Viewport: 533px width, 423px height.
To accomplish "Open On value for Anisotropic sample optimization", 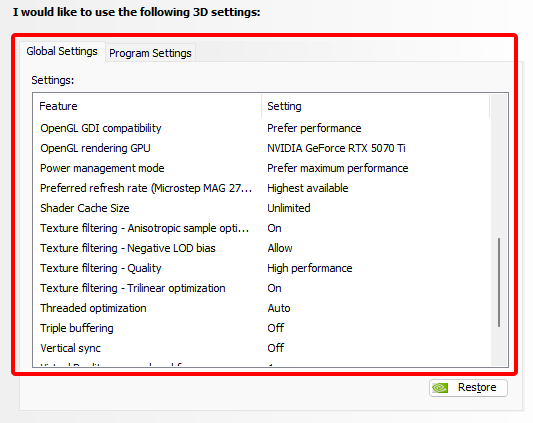I will pos(274,228).
